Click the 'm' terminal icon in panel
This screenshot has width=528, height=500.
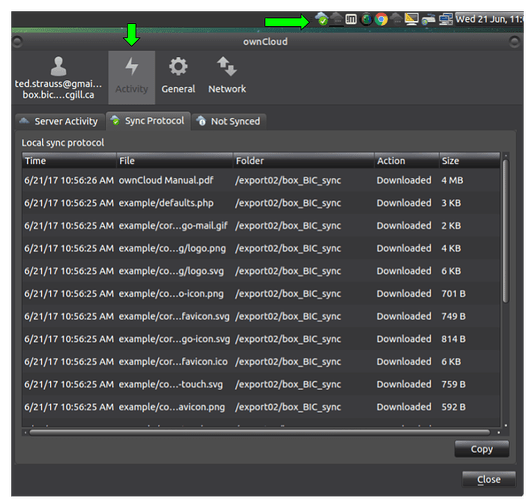click(x=351, y=19)
